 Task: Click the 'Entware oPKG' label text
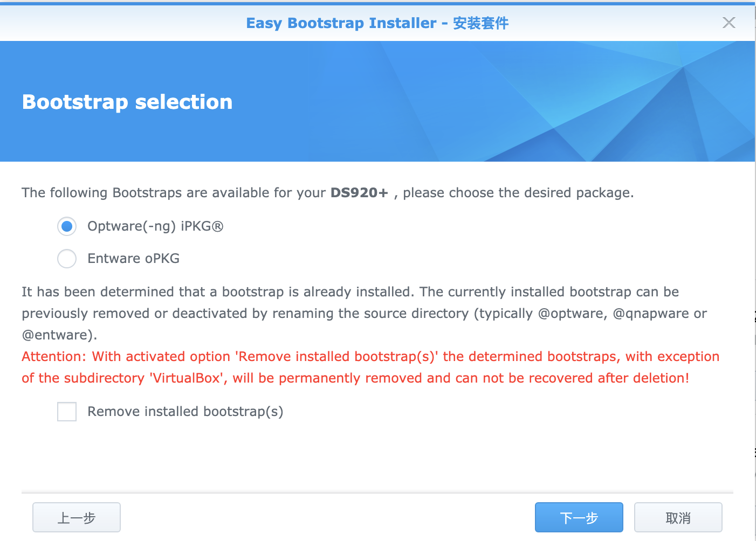pos(133,259)
